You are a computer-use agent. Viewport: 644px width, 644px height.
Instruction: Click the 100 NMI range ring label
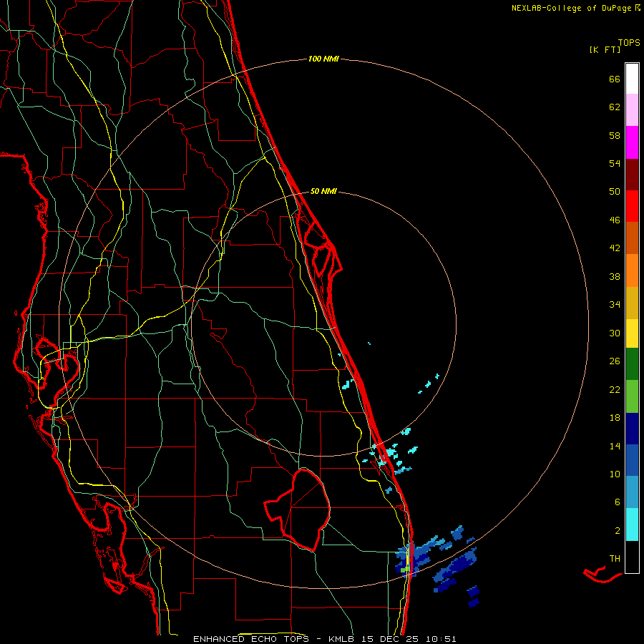(323, 59)
